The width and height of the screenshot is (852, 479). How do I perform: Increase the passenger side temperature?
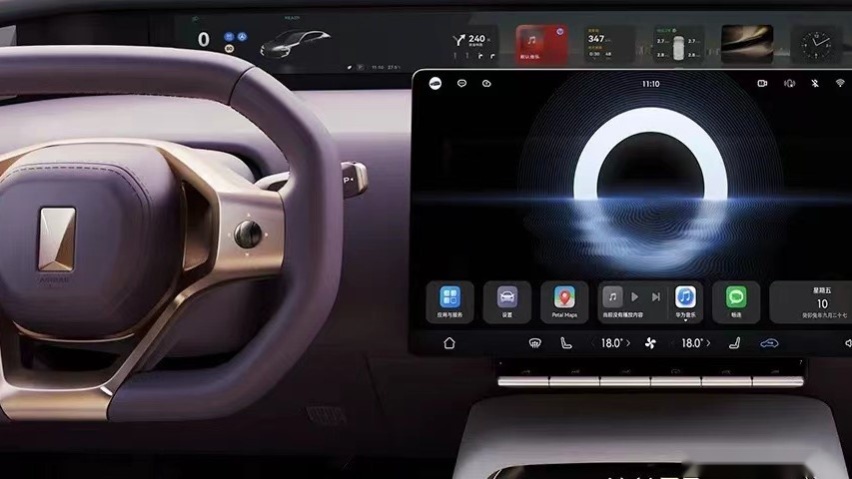pyautogui.click(x=709, y=343)
